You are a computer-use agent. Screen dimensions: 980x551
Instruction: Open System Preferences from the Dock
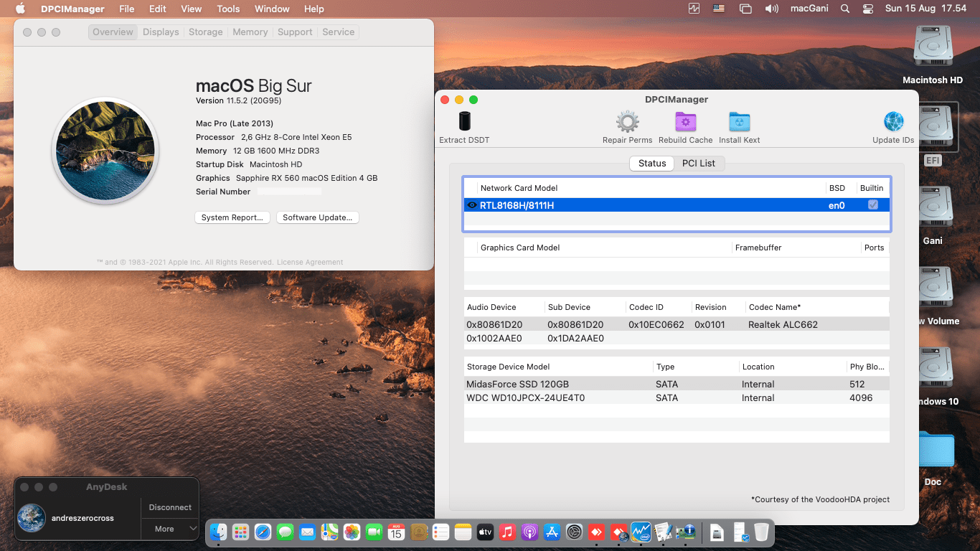(x=574, y=532)
